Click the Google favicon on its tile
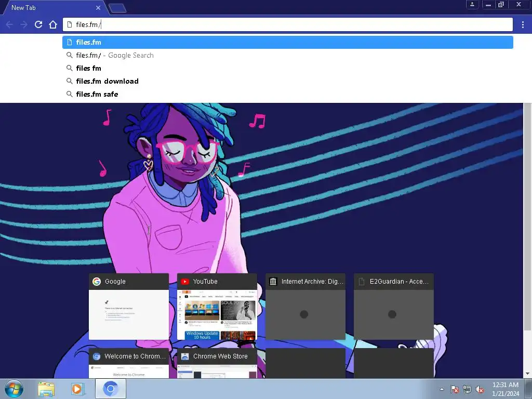The width and height of the screenshot is (532, 399). (x=97, y=282)
